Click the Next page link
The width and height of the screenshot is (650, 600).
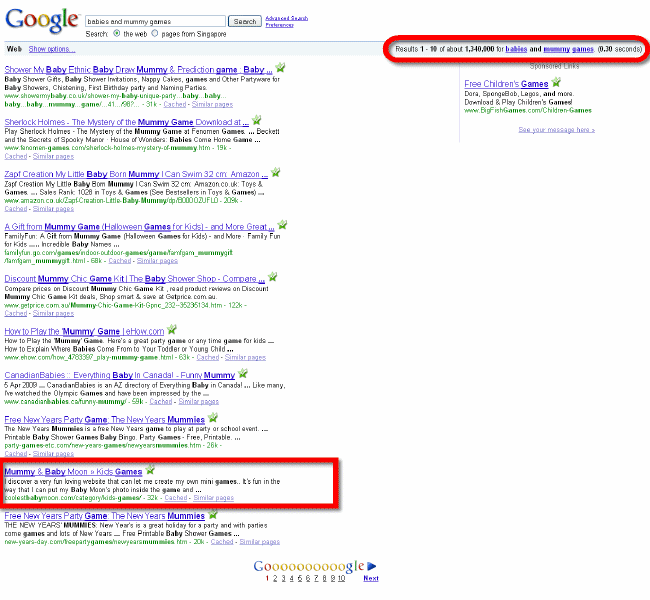371,578
